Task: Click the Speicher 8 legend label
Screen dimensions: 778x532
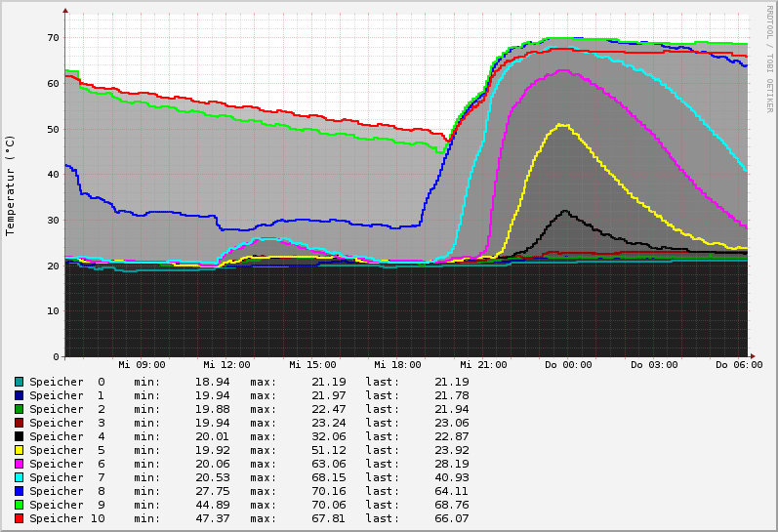Action: click(66, 491)
